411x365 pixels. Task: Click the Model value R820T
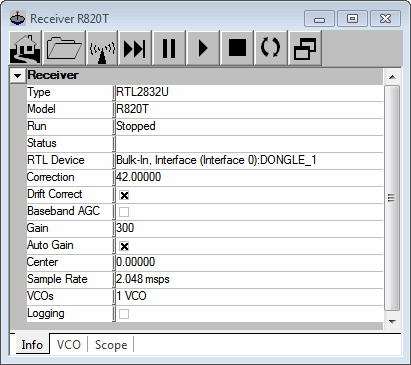click(x=249, y=109)
